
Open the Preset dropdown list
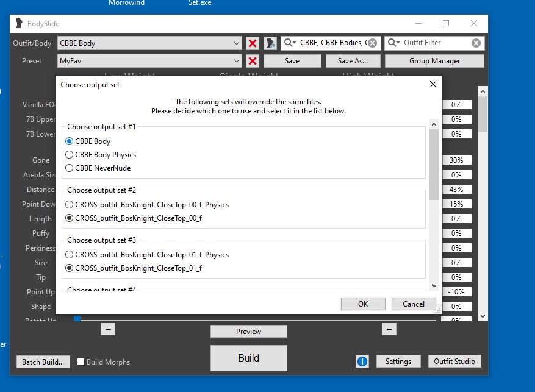237,61
